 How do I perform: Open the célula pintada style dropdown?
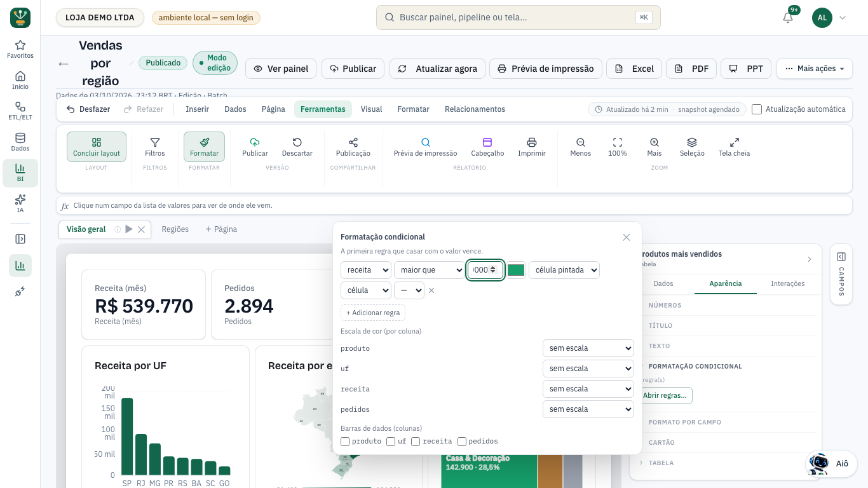tap(564, 270)
